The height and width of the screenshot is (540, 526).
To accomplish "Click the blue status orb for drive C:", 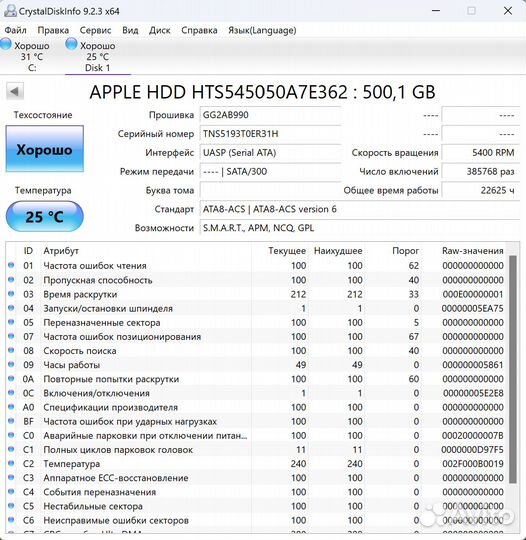I will coord(6,45).
